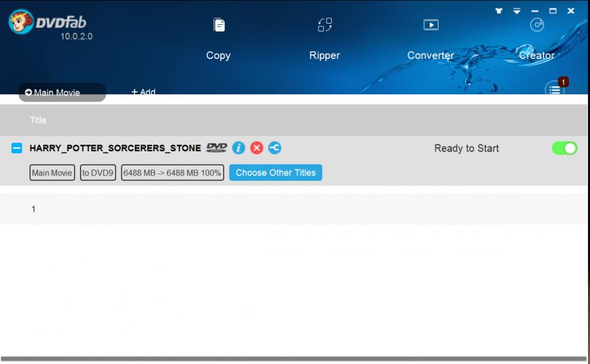590x364 pixels.
Task: Click the Add source button
Action: coord(144,92)
